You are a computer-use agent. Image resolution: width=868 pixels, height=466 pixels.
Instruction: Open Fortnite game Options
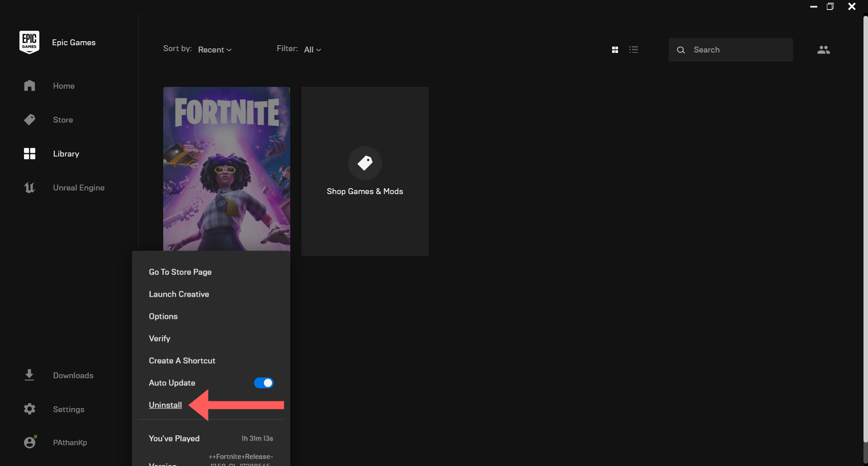pyautogui.click(x=163, y=316)
